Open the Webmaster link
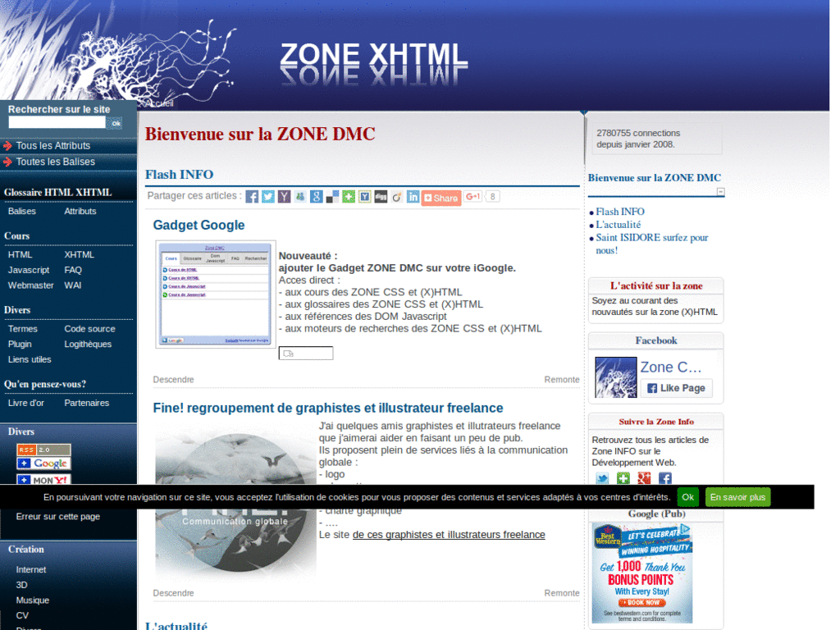Viewport: 840px width, 630px height. point(30,285)
